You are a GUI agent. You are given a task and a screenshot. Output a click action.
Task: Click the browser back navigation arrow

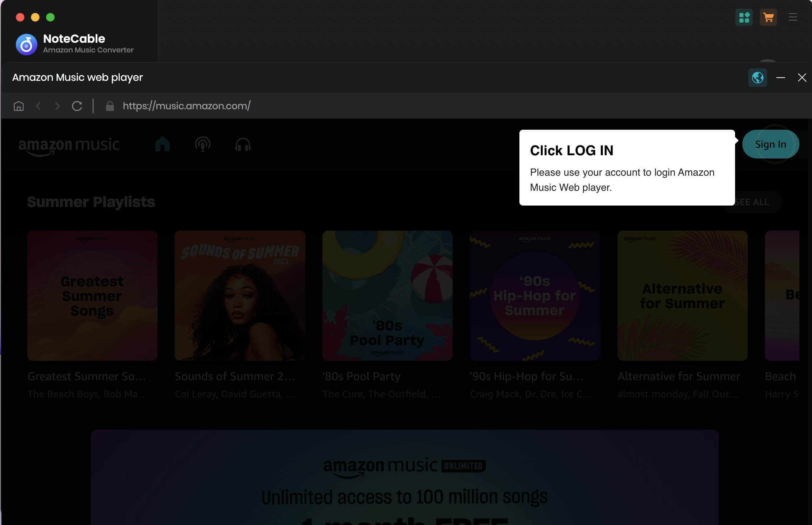tap(37, 106)
